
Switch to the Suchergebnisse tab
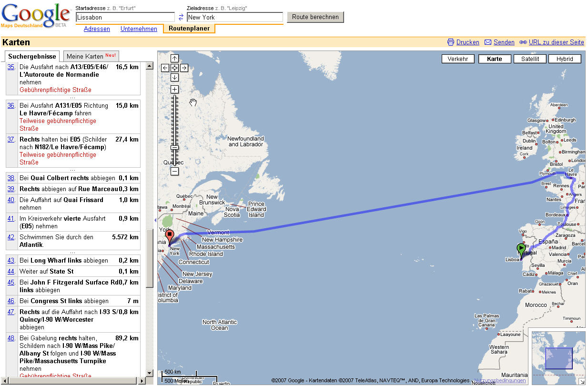(x=32, y=56)
